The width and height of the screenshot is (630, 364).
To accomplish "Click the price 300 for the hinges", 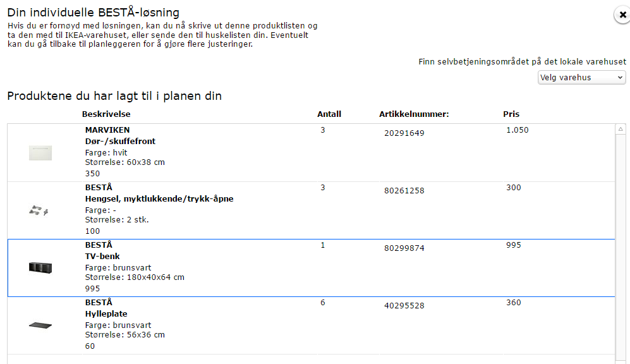I will pos(514,188).
